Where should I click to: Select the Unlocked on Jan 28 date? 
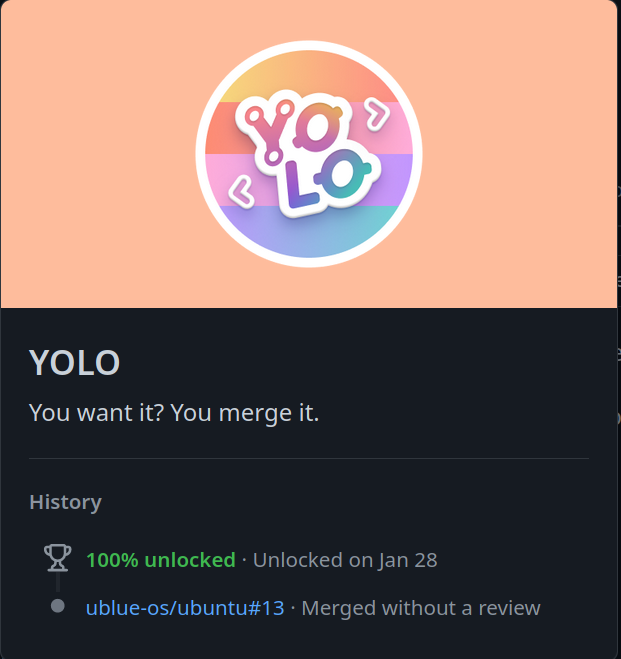(345, 560)
